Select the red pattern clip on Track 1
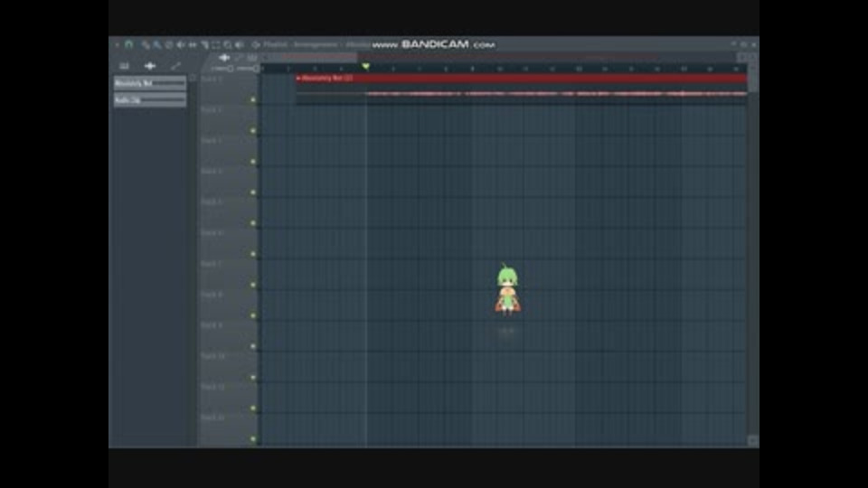 pyautogui.click(x=521, y=78)
